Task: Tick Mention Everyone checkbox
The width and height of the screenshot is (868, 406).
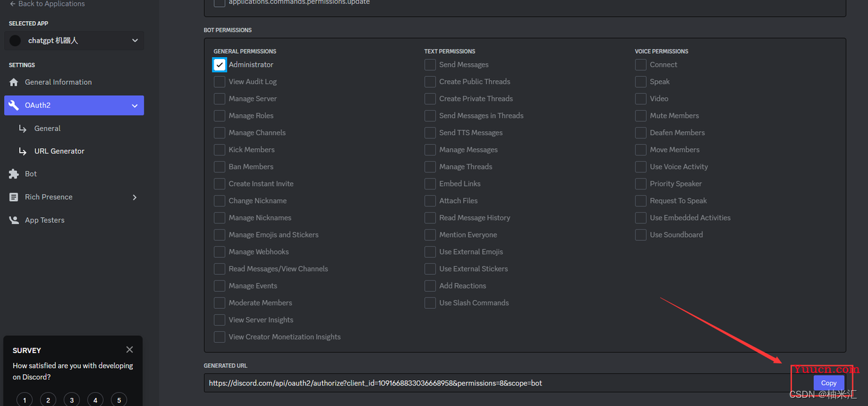Action: tap(430, 234)
